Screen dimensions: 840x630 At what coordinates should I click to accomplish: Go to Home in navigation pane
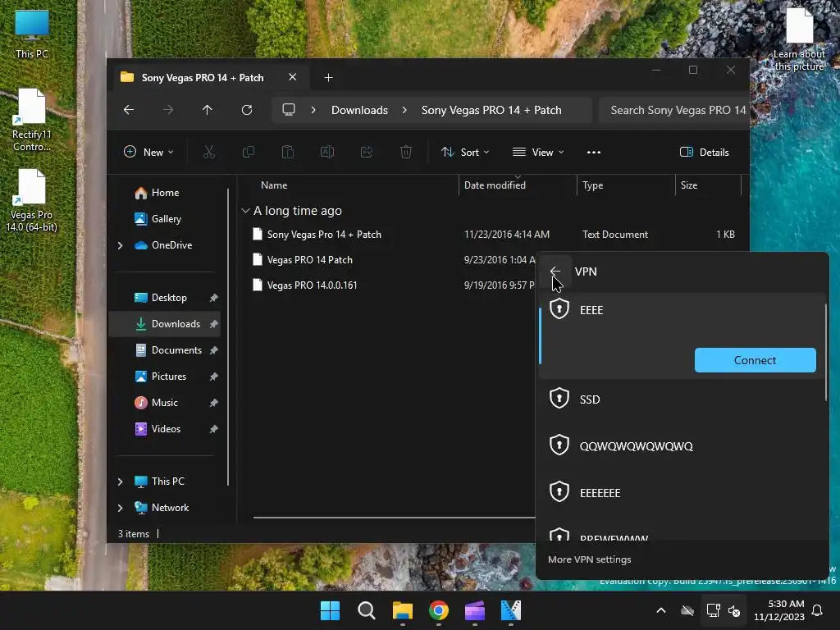click(x=165, y=193)
